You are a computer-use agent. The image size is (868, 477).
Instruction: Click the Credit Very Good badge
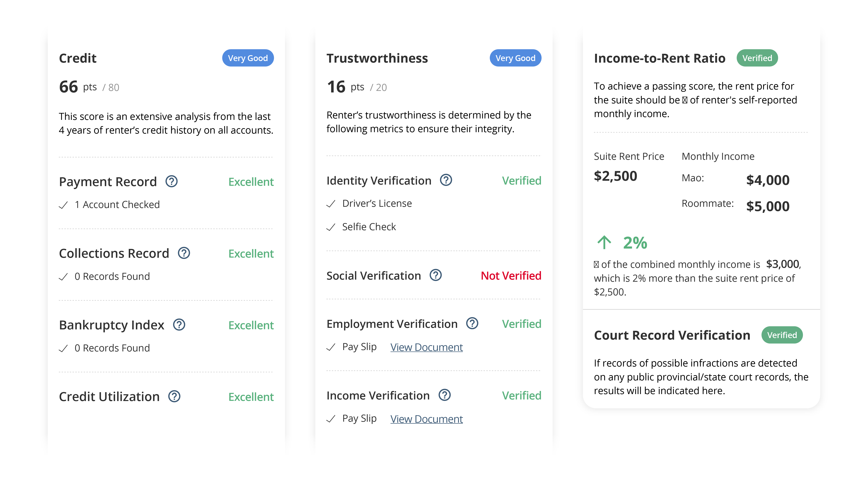tap(248, 58)
